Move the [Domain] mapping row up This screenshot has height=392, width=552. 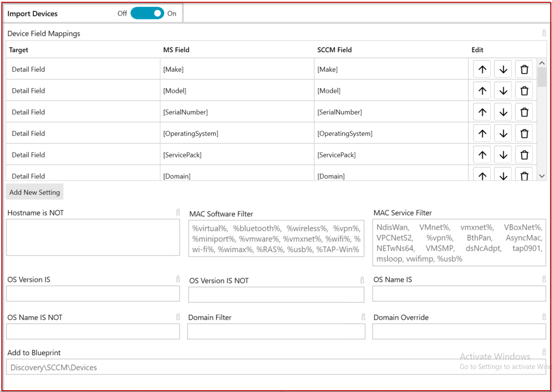(482, 174)
